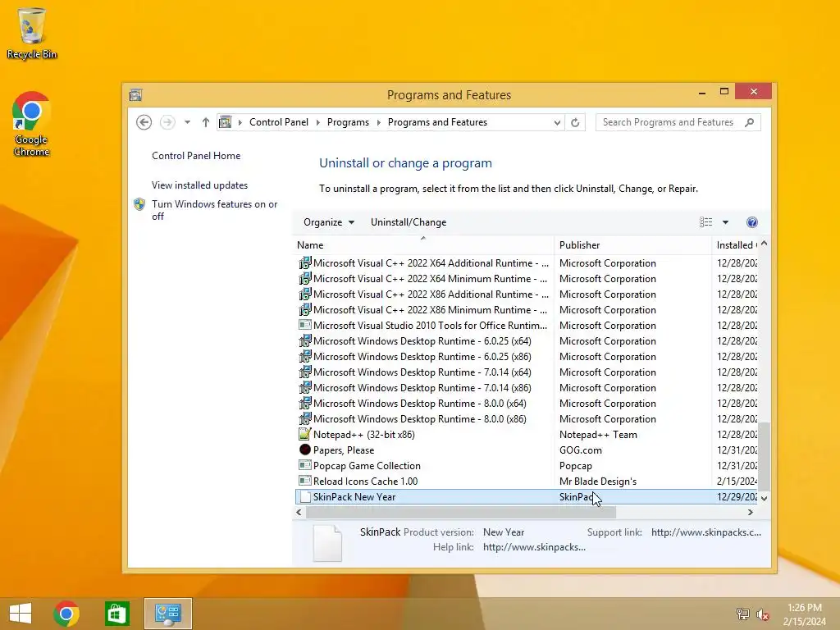Click Control Panel in the breadcrumb
The image size is (840, 630).
(279, 122)
